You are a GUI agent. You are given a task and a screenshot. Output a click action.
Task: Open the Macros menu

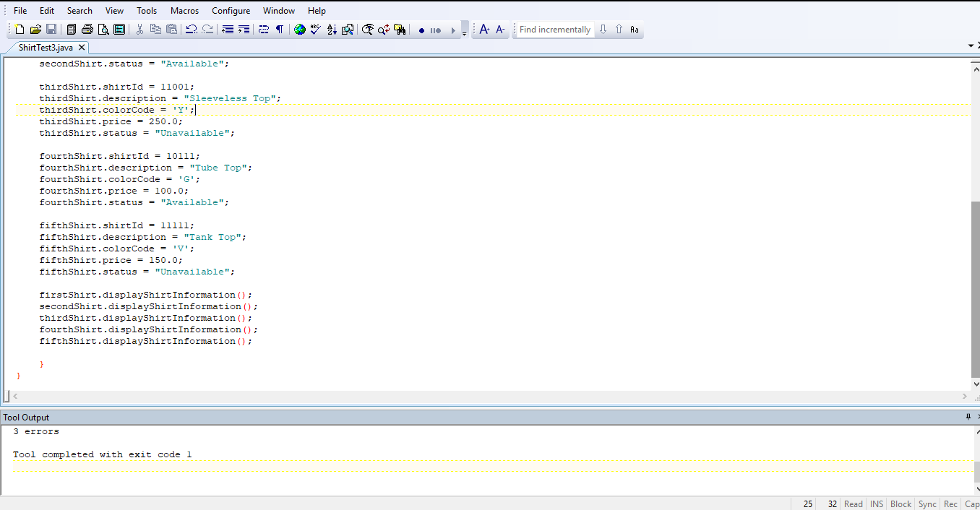tap(184, 10)
